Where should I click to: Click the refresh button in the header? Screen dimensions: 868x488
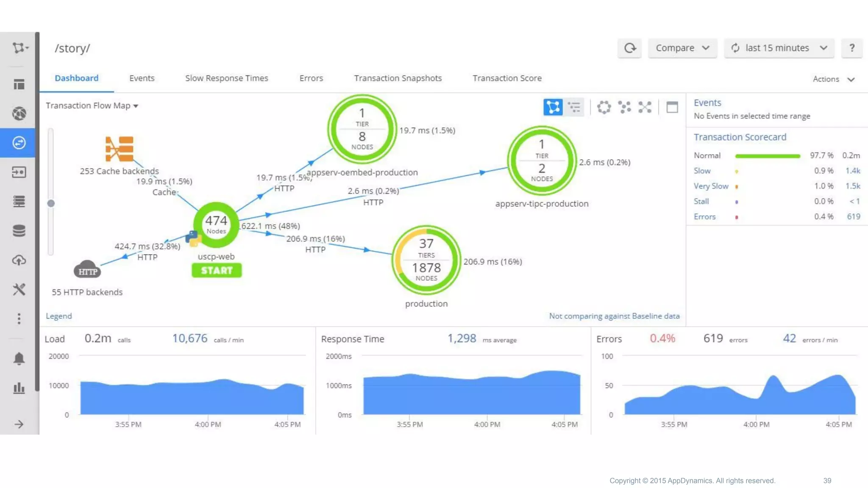click(x=629, y=48)
